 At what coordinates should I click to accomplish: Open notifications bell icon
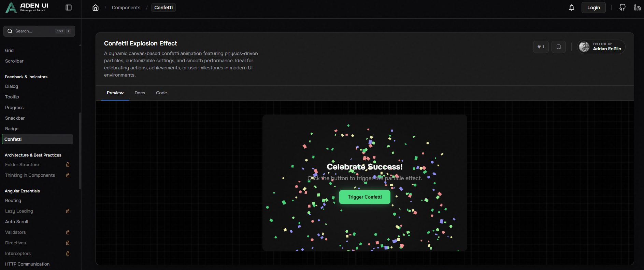click(x=572, y=8)
